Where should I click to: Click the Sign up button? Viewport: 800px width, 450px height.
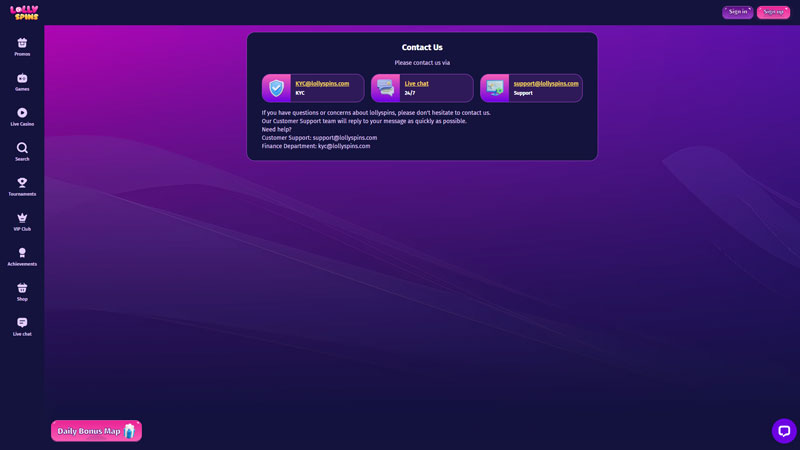[773, 12]
